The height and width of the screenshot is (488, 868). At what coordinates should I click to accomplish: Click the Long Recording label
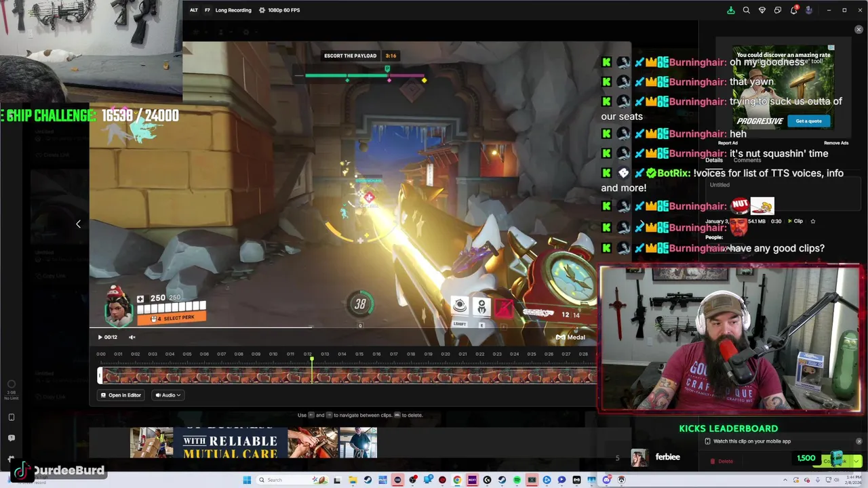pos(233,10)
